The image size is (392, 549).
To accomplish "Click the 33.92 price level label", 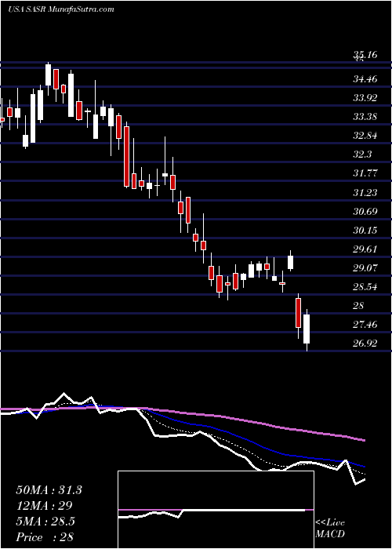I will (365, 98).
